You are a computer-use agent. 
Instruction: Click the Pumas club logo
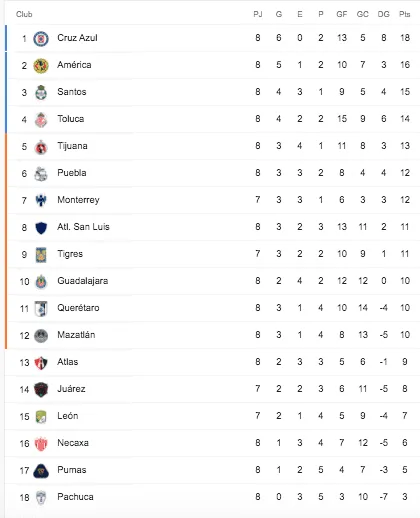tap(41, 471)
